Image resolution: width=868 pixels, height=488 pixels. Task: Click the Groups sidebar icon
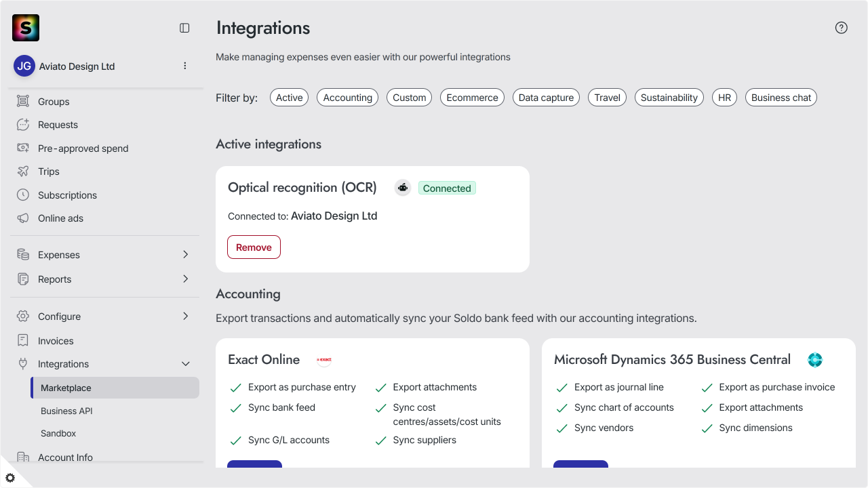tap(23, 101)
